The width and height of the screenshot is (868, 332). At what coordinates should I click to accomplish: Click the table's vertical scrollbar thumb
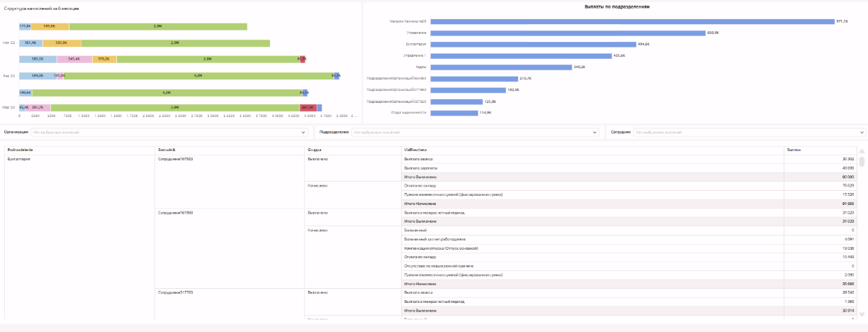862,161
